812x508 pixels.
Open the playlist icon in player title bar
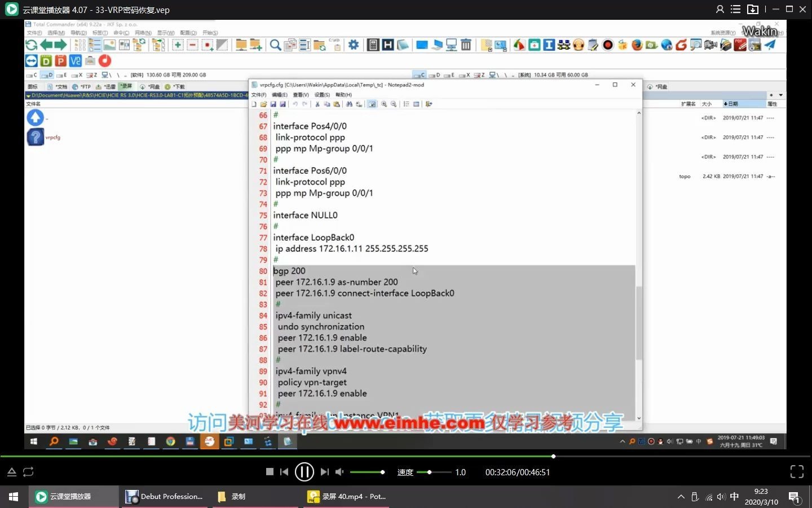click(x=735, y=10)
